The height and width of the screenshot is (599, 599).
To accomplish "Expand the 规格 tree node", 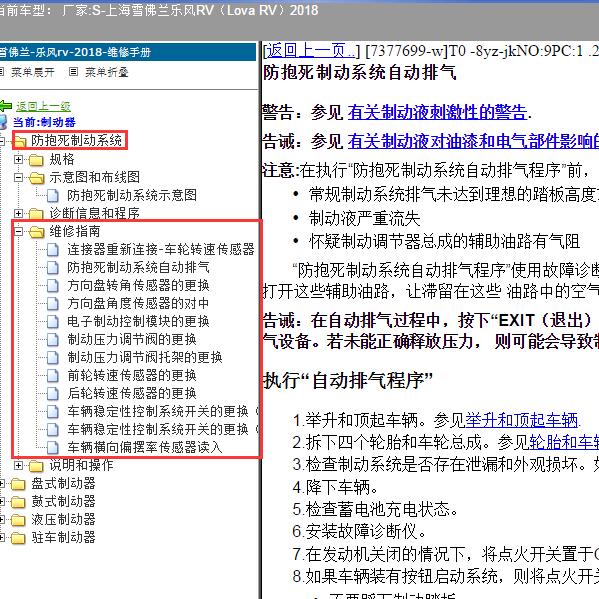I will (18, 159).
